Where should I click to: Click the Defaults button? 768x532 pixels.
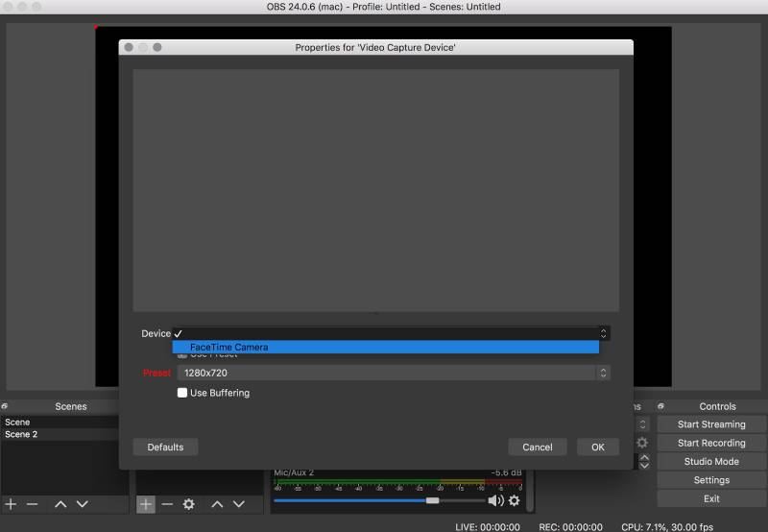(x=165, y=447)
